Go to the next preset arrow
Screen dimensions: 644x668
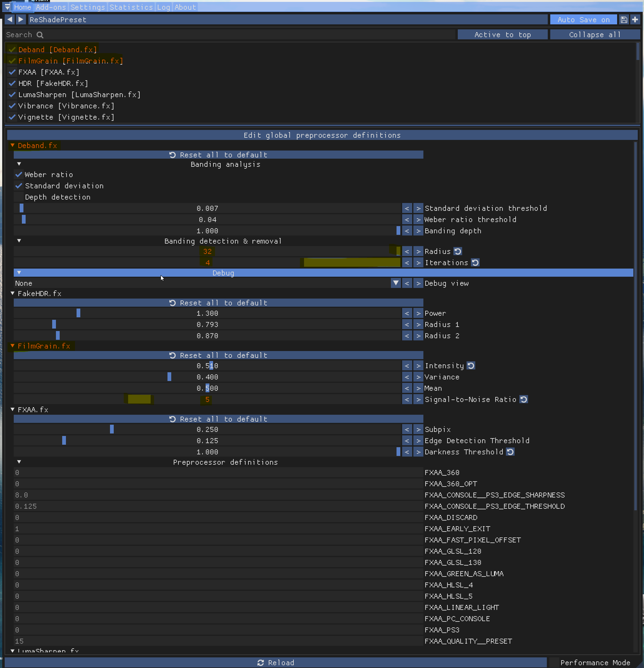tap(21, 19)
